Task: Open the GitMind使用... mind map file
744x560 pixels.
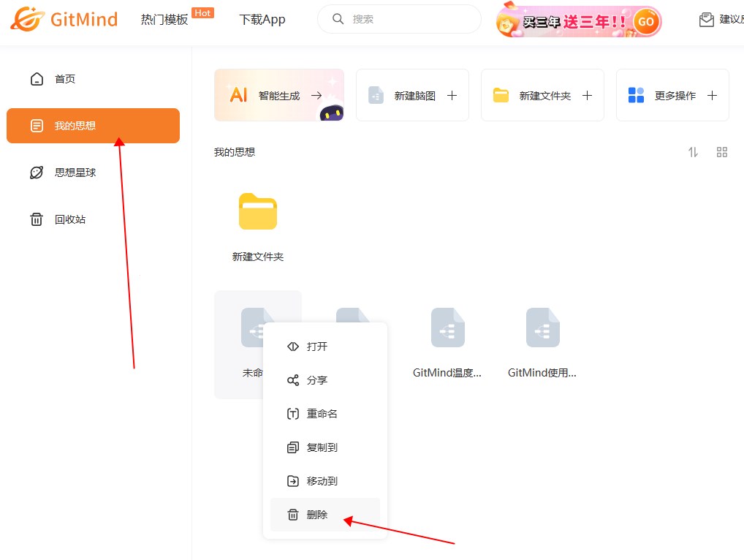Action: [542, 328]
